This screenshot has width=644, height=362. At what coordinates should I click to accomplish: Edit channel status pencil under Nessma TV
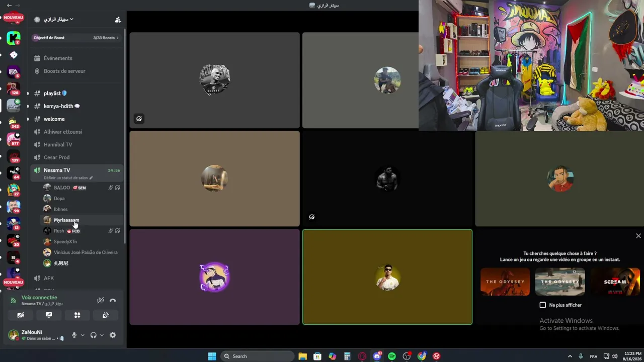91,178
